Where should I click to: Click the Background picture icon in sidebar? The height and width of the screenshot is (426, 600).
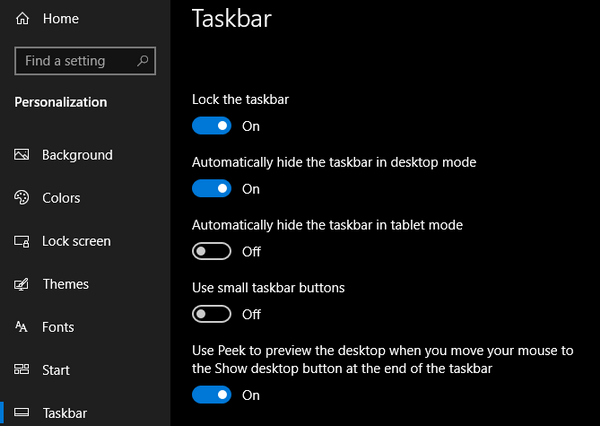[22, 155]
